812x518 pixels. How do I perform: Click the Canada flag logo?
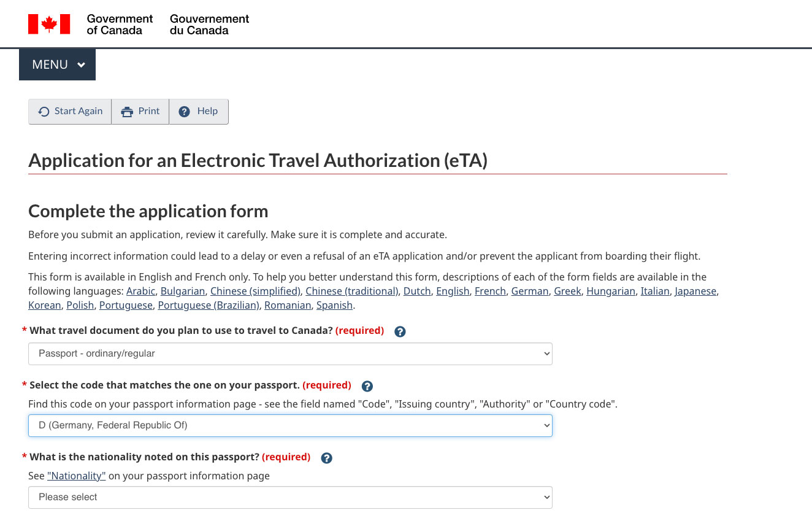click(x=49, y=24)
